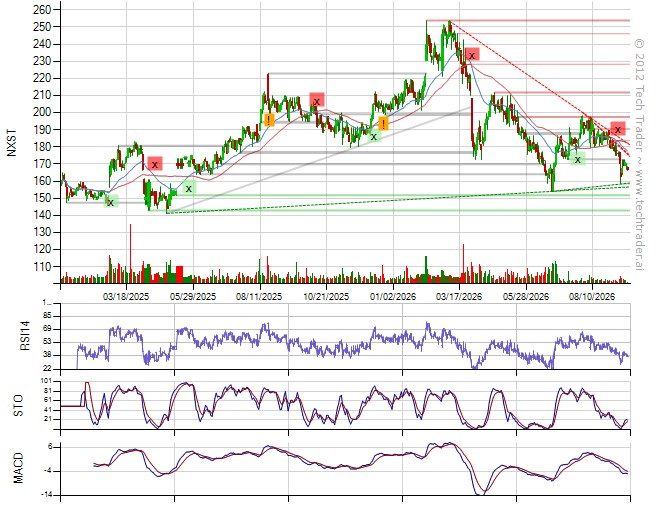Click the green x marker near 155 before 05/29/2025
This screenshot has width=657, height=514.
(x=189, y=188)
